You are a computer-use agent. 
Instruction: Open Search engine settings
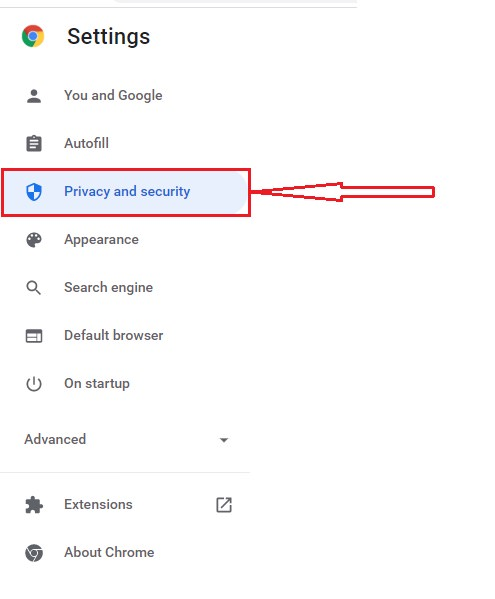[x=108, y=287]
